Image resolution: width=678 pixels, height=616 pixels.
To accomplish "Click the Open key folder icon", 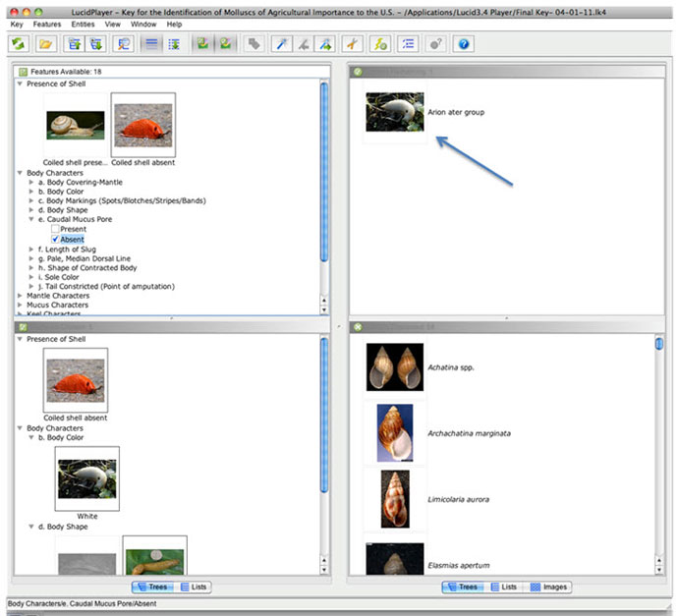I will pos(46,44).
